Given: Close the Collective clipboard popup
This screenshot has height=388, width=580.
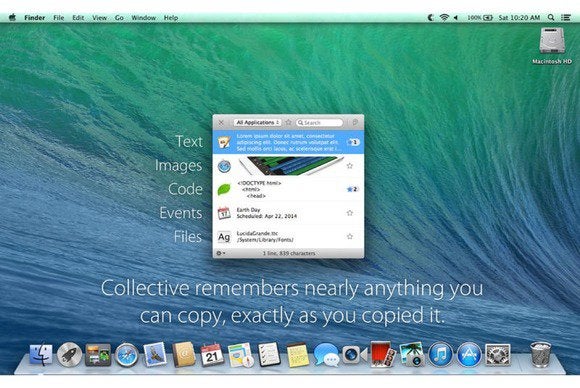Looking at the screenshot, I should (x=221, y=122).
